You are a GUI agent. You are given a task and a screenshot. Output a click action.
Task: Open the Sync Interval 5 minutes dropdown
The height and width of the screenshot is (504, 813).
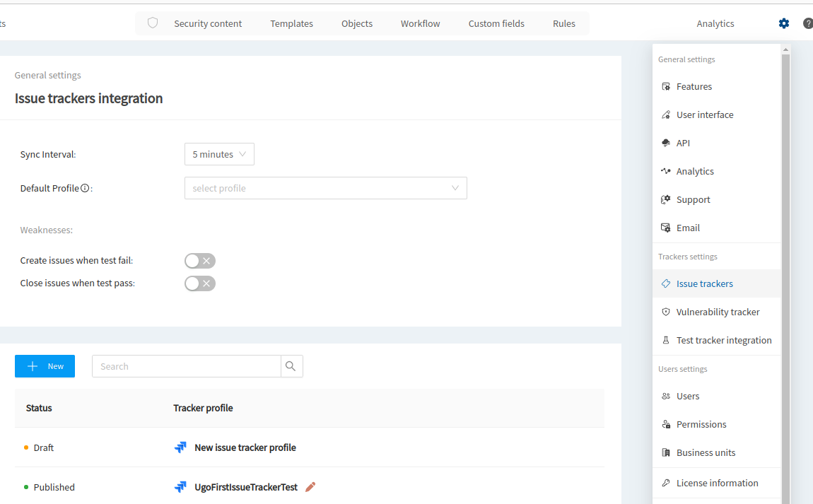(x=219, y=154)
